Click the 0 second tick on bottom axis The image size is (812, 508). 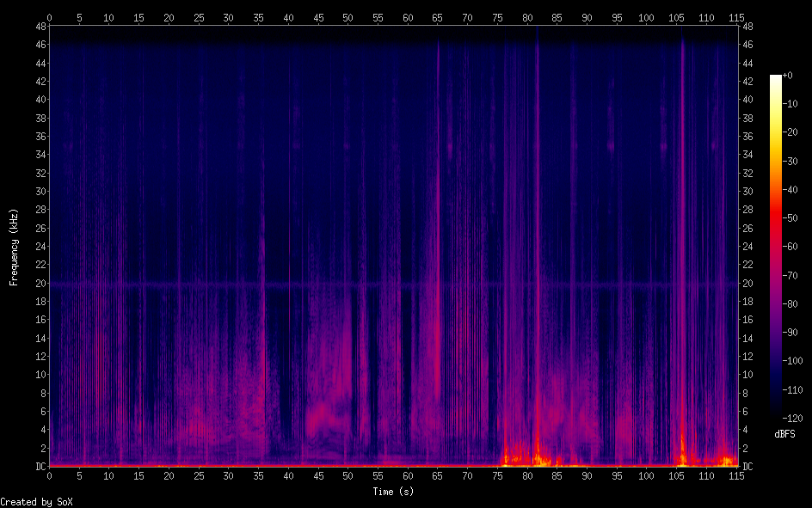(49, 475)
